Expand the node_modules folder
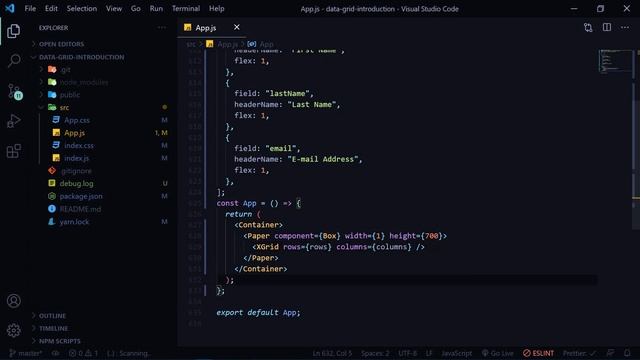640x360 pixels. pyautogui.click(x=84, y=82)
